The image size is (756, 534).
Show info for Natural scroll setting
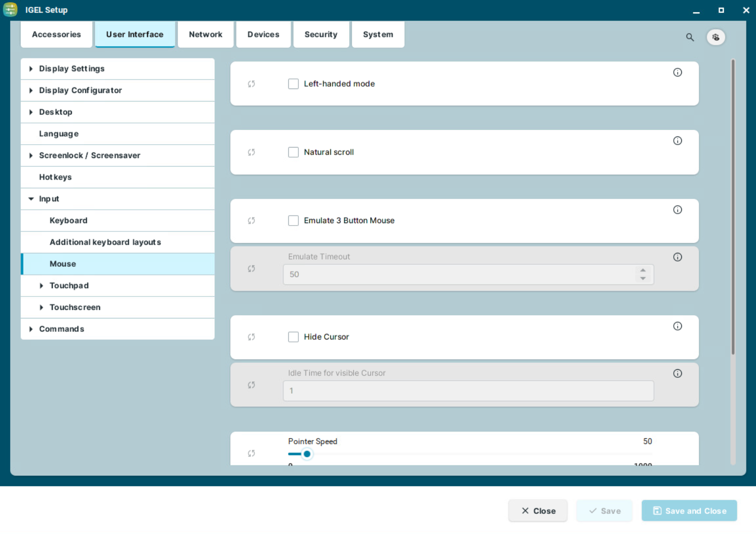pos(677,141)
